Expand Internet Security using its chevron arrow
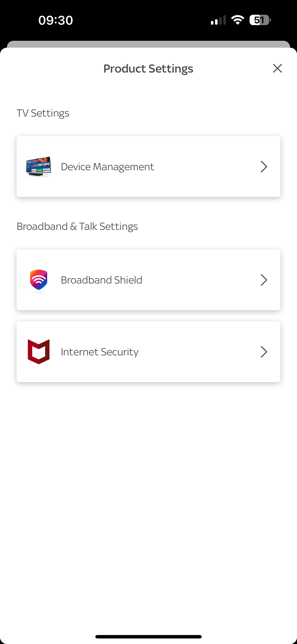 pos(264,352)
